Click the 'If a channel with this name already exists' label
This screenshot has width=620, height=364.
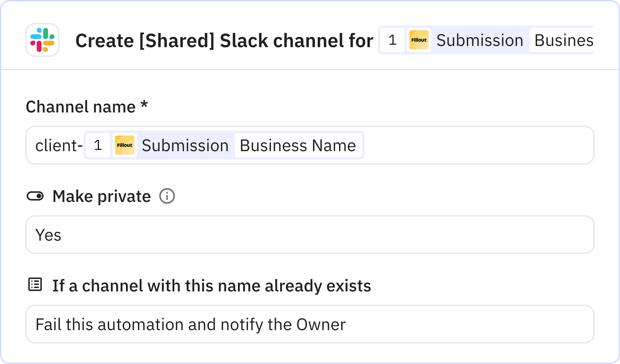point(212,286)
